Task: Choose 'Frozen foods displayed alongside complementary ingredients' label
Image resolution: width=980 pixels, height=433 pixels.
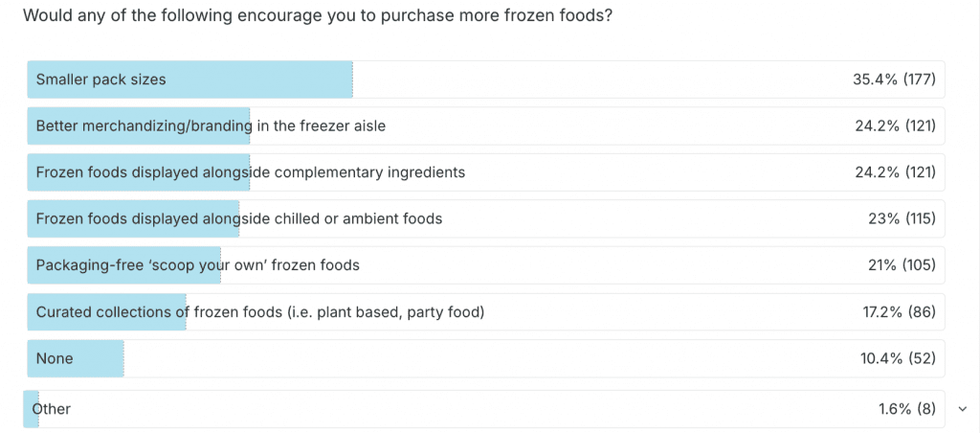Action: [x=250, y=172]
